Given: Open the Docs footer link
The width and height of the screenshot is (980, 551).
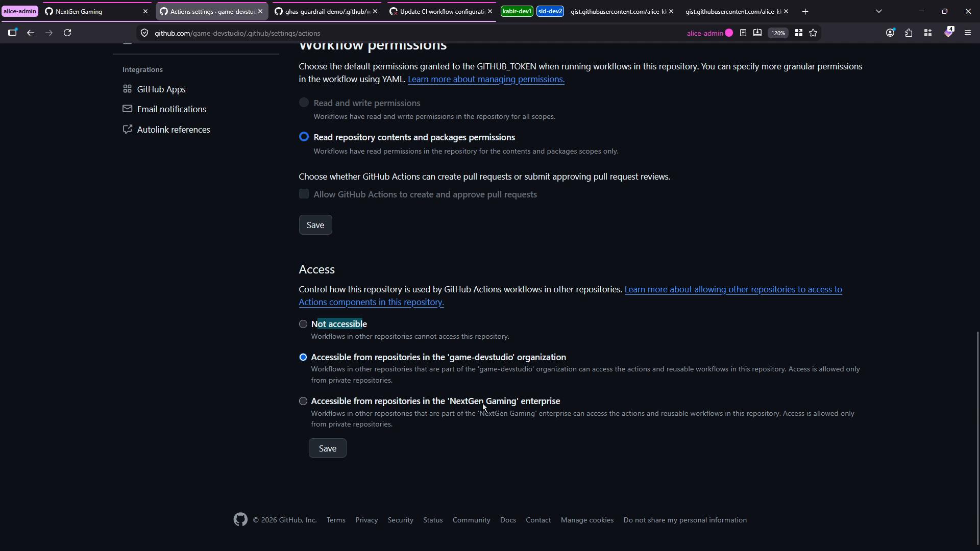Looking at the screenshot, I should point(508,520).
